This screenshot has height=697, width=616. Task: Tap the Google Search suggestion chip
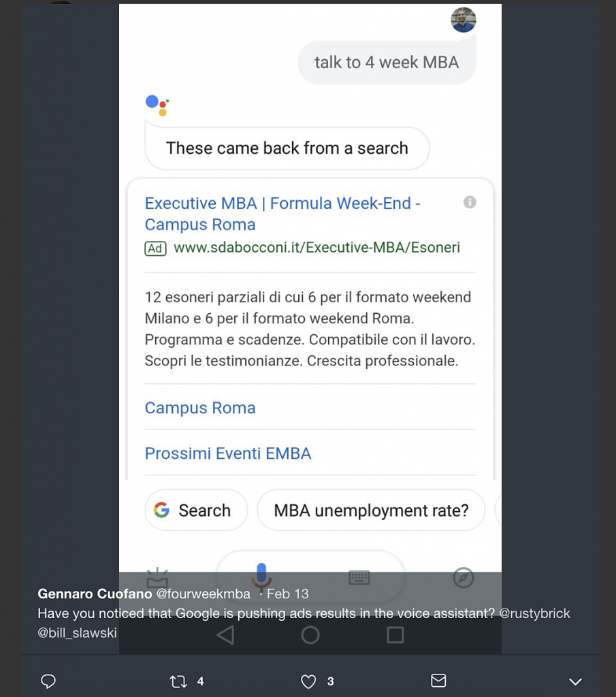tap(196, 510)
